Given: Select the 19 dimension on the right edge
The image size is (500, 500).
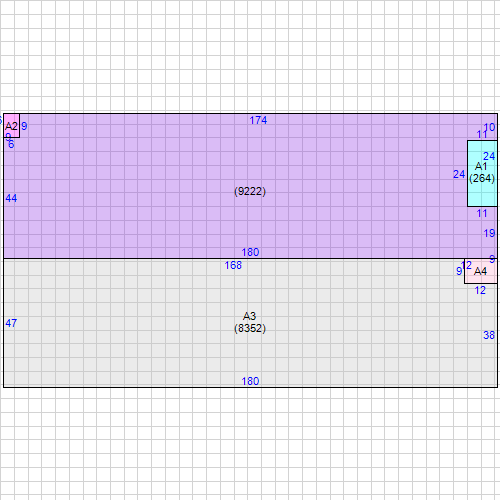Looking at the screenshot, I should click(x=489, y=233).
